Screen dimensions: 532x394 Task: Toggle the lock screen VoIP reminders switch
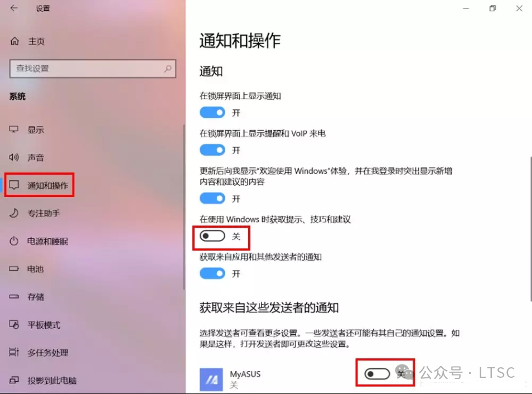(x=212, y=150)
